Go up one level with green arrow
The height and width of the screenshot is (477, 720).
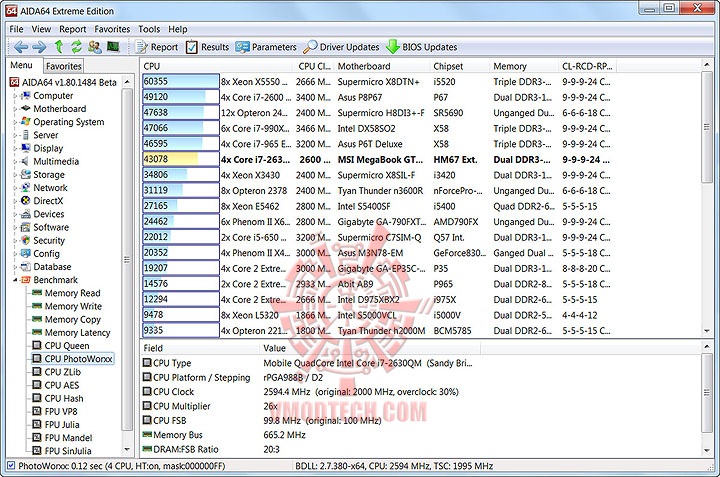click(x=58, y=46)
